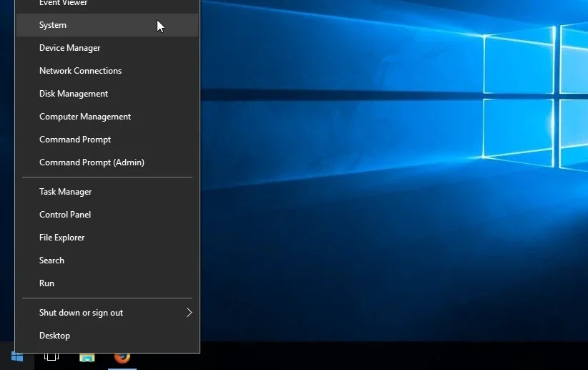Run Command Prompt (Admin)
The height and width of the screenshot is (370, 588).
click(92, 162)
